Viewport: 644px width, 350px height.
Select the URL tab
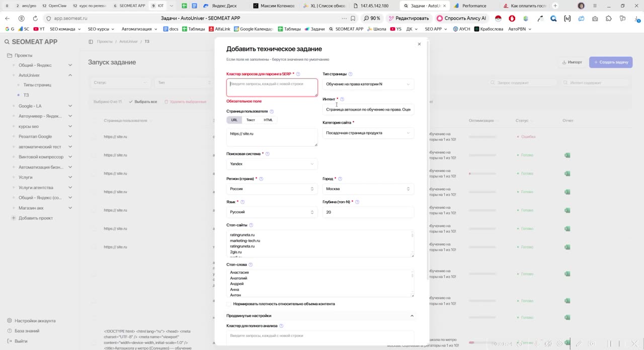click(x=234, y=120)
